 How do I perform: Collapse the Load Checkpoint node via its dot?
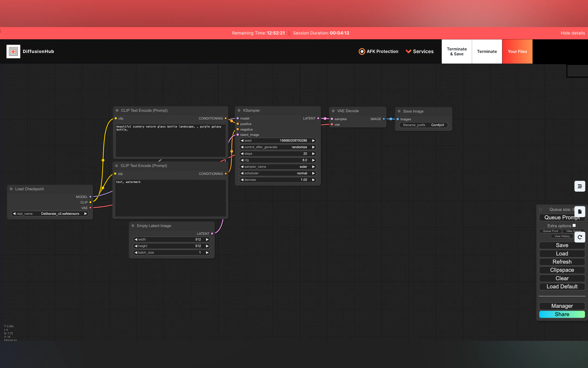pyautogui.click(x=11, y=189)
